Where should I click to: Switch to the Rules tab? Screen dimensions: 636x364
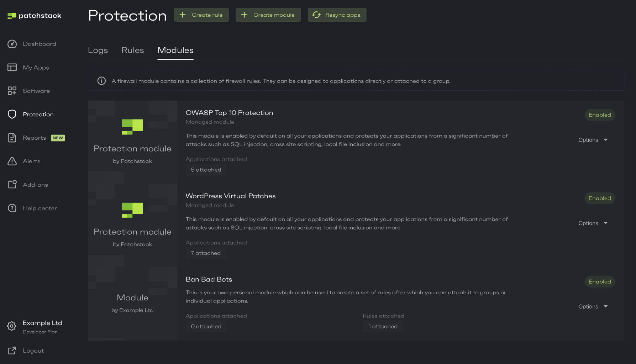point(133,50)
